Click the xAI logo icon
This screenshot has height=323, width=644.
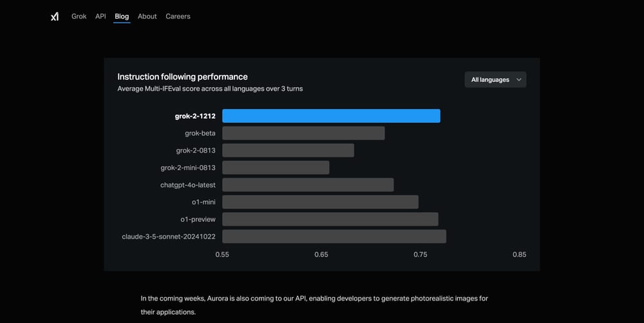point(55,16)
